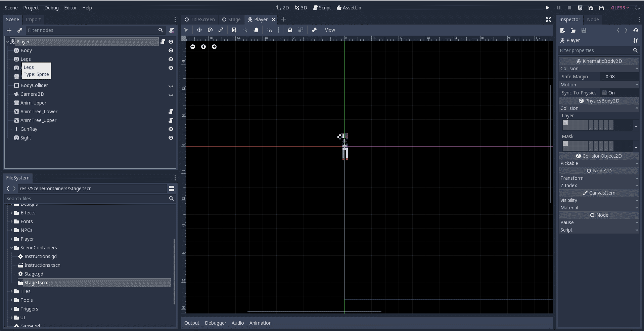Viewport: 644px width, 331px height.
Task: Select the Rotate mode tool
Action: [x=210, y=30]
